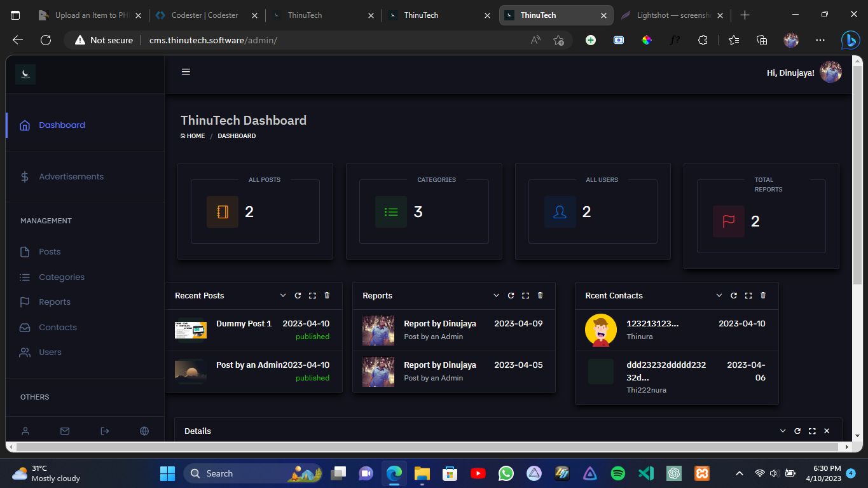Close the Details panel with X icon
This screenshot has width=868, height=488.
pos(827,431)
